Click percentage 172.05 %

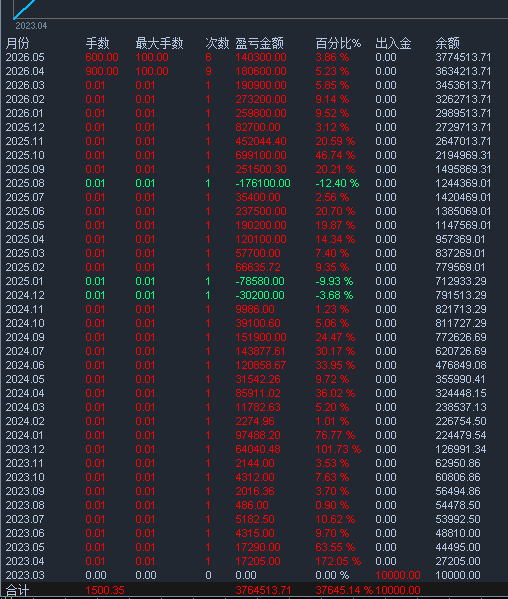(x=338, y=562)
